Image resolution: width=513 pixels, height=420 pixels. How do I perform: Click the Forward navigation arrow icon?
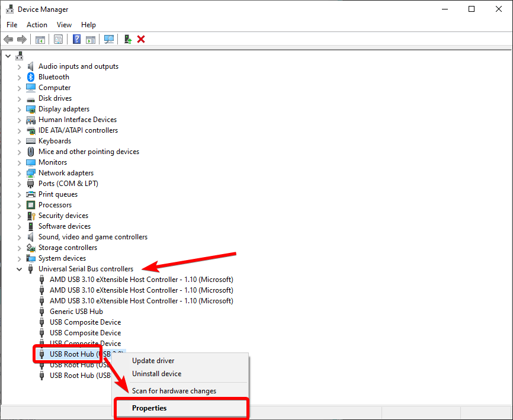tap(23, 39)
